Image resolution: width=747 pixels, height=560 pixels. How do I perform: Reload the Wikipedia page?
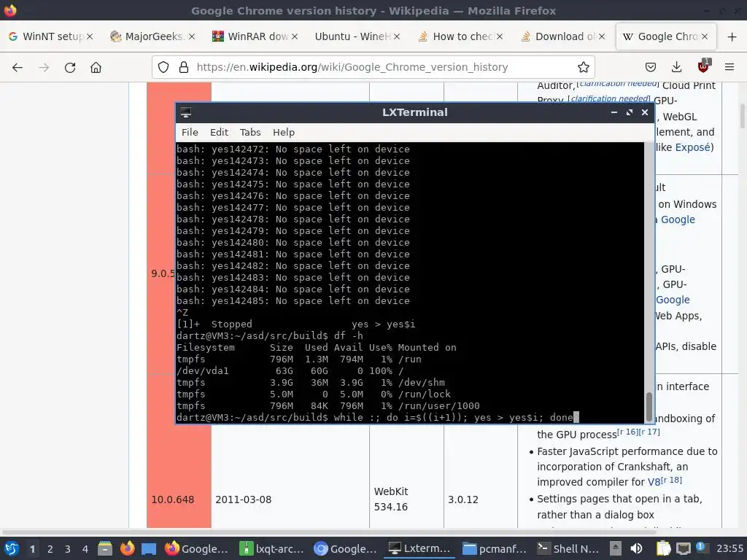point(70,68)
